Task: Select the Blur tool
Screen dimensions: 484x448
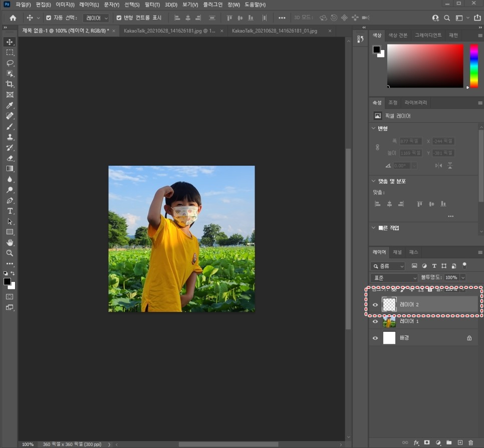Action: click(10, 179)
